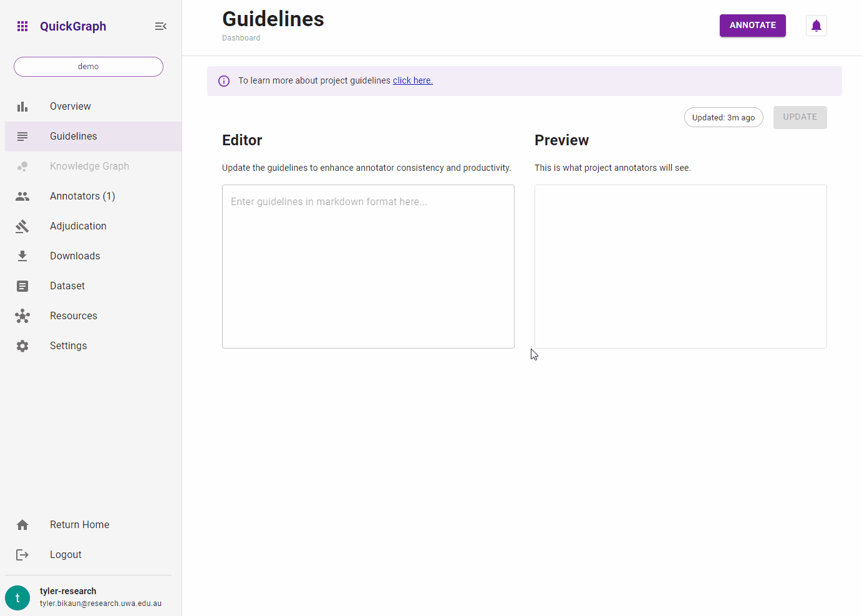Viewport: 862px width, 616px height.
Task: Click the tyler-research avatar circle
Action: (x=17, y=597)
